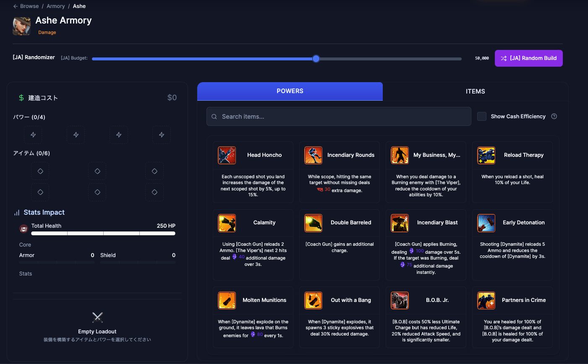The height and width of the screenshot is (364, 588).
Task: Click the budget slider handle
Action: 316,59
